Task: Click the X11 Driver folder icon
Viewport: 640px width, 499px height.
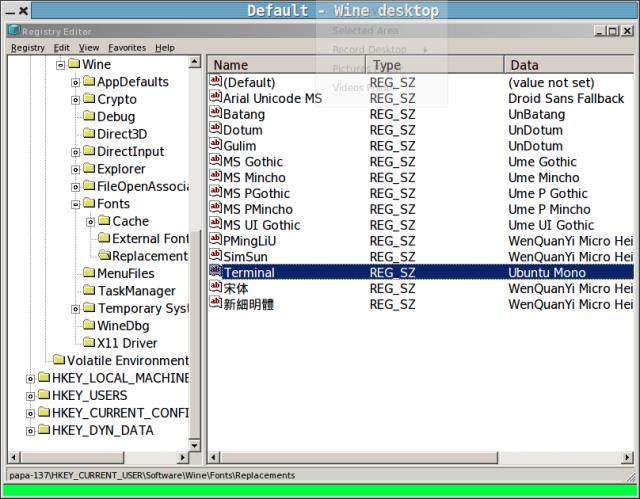Action: pos(88,343)
